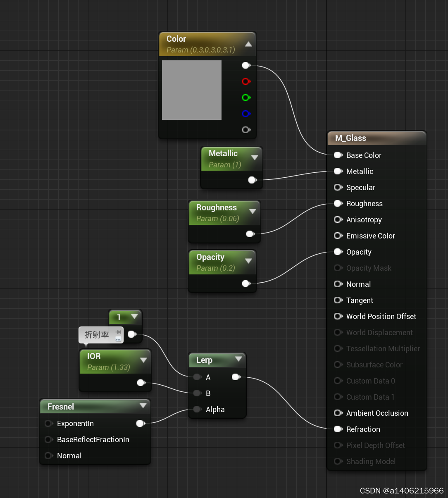
Task: Click the red channel output pin on Color node
Action: coord(246,81)
